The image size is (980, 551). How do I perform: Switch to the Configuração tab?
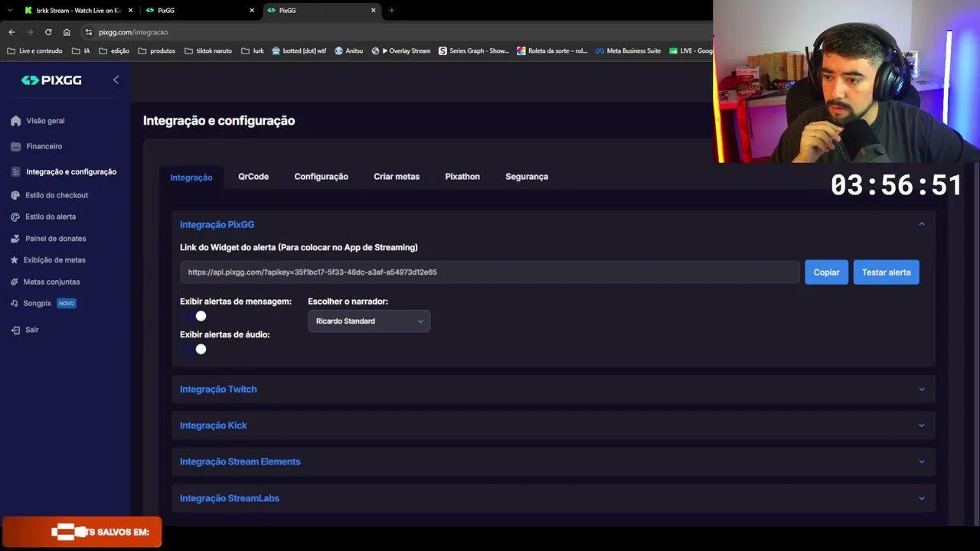(322, 177)
